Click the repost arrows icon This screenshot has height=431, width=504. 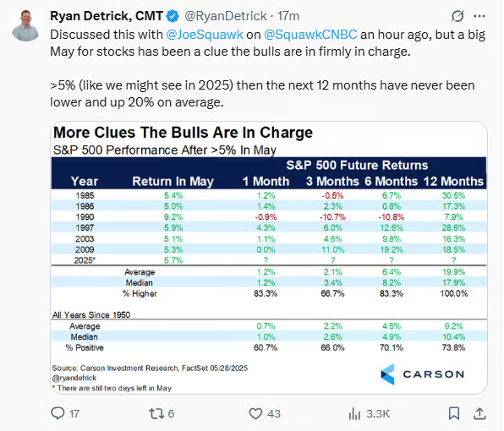tap(156, 413)
